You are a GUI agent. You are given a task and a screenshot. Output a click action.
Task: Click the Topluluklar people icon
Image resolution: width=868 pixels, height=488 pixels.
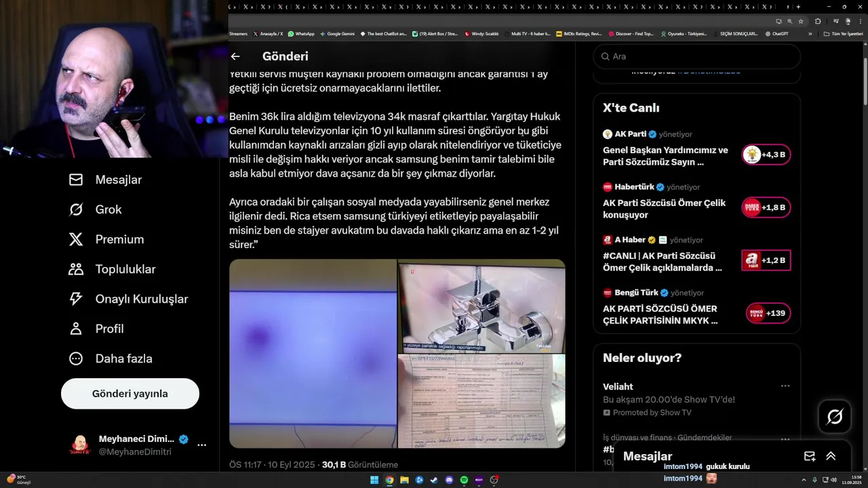[x=76, y=269]
